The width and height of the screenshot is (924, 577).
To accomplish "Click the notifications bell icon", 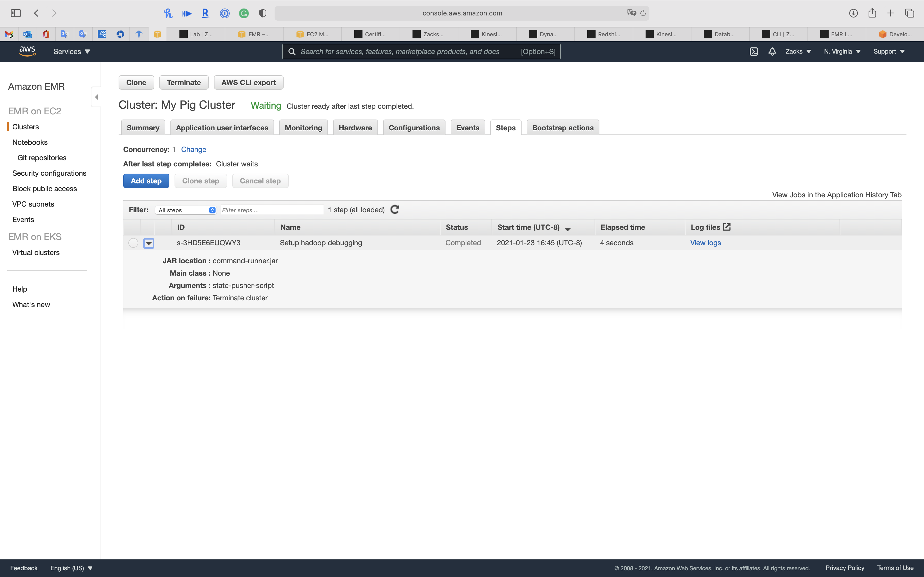I will point(772,52).
